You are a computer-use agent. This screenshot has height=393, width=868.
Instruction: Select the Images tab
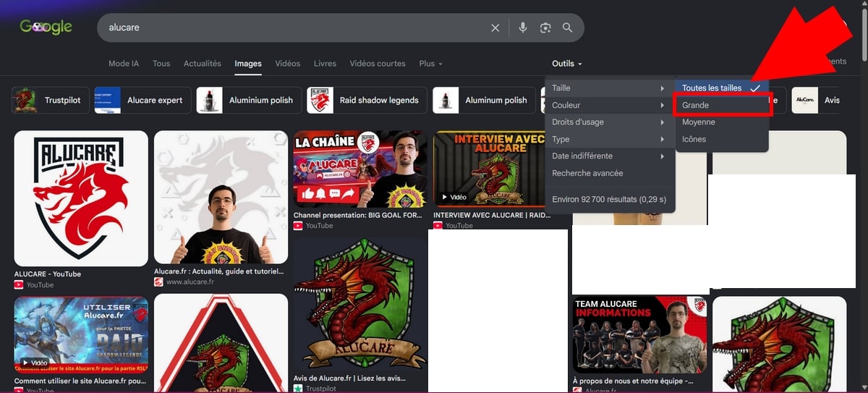pyautogui.click(x=248, y=64)
